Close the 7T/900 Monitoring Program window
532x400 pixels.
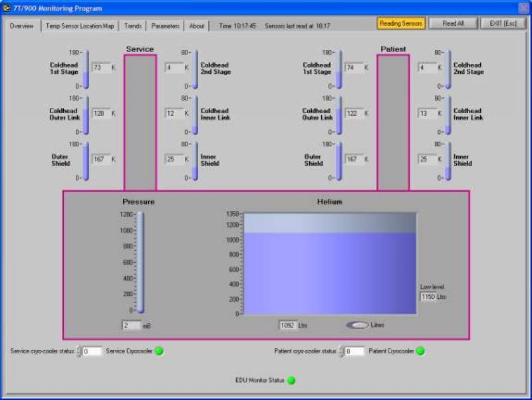point(524,8)
